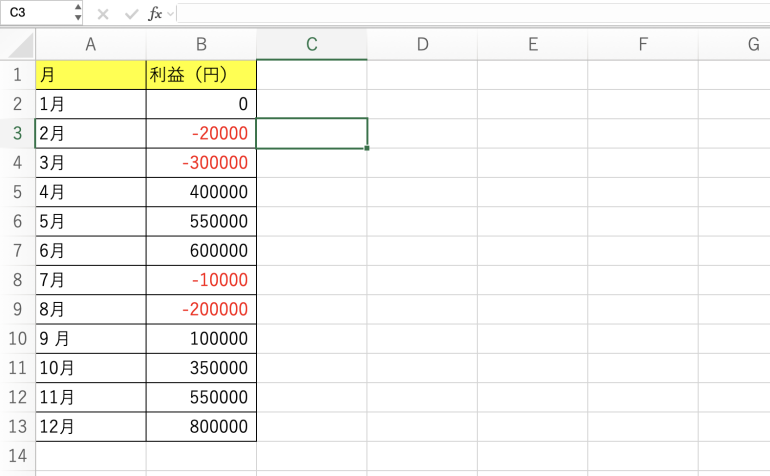Select row 1 header
The image size is (770, 476).
(18, 75)
